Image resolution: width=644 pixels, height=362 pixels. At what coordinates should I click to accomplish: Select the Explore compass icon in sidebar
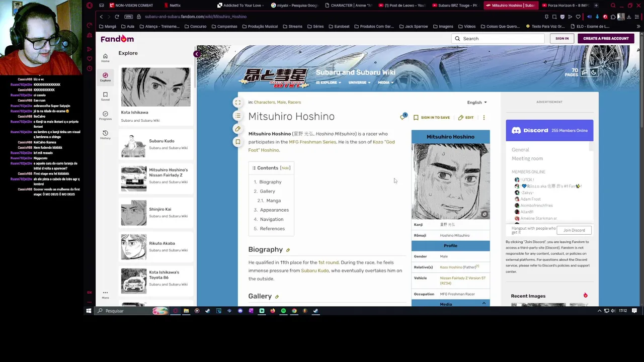coord(105,77)
